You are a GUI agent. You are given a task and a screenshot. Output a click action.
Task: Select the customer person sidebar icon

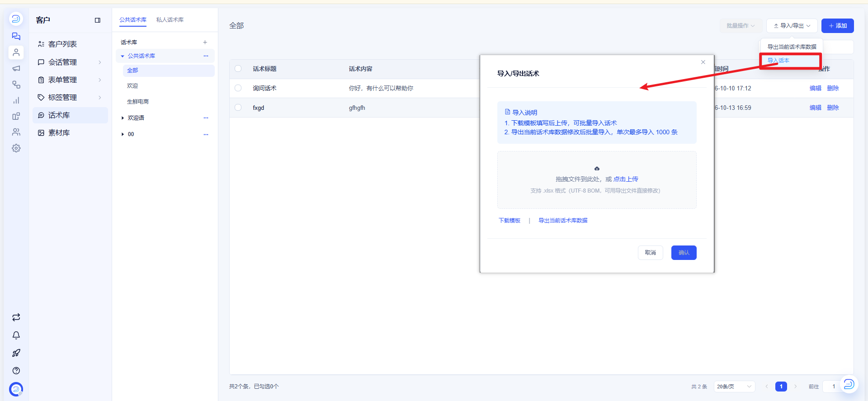16,52
